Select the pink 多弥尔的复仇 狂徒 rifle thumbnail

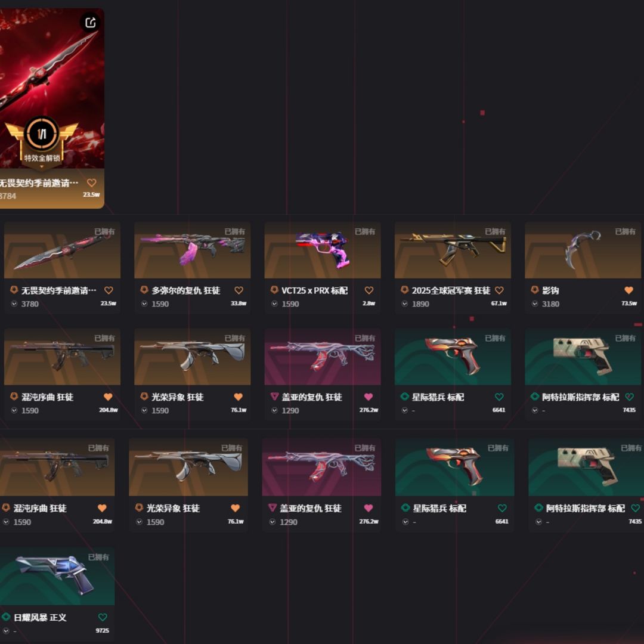(192, 250)
